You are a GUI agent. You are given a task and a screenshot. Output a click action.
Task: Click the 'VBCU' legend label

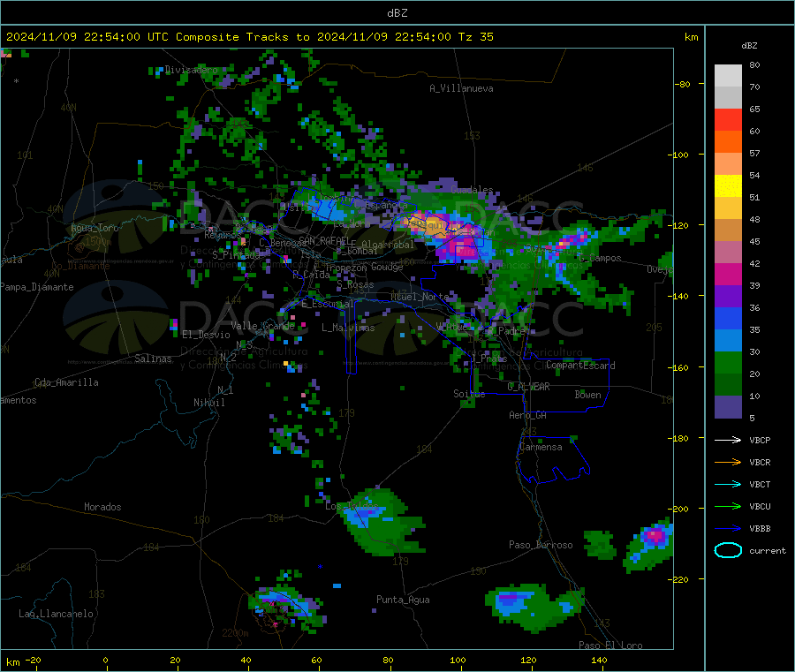[760, 506]
